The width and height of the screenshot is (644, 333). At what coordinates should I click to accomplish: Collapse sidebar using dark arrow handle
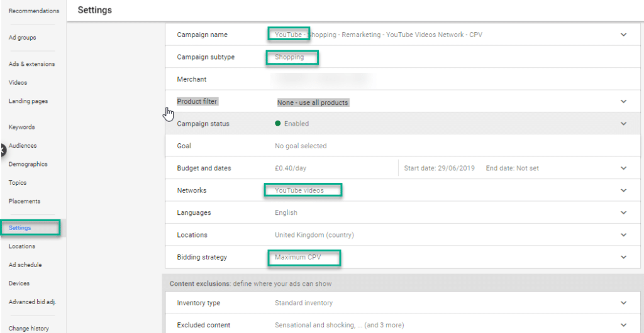pos(3,150)
